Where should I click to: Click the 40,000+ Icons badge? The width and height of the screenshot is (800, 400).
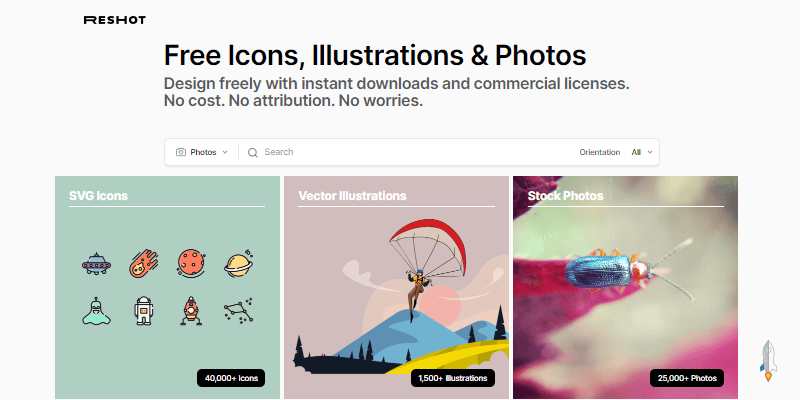(x=231, y=378)
